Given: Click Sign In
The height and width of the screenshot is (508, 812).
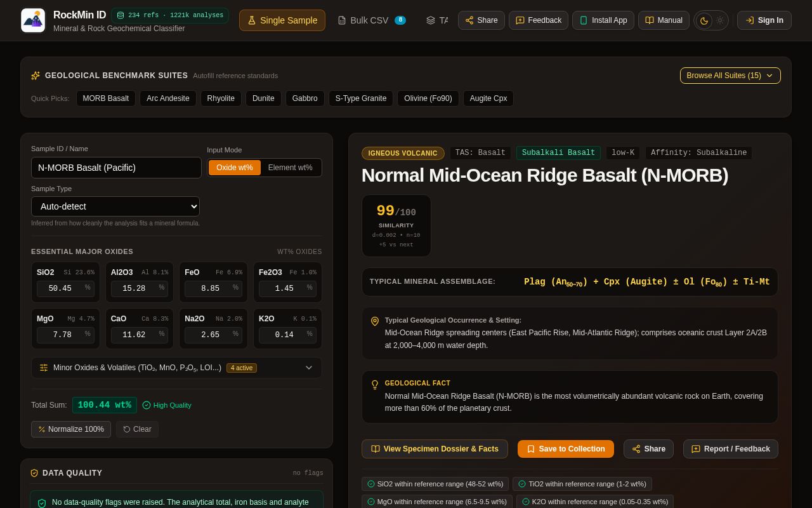Looking at the screenshot, I should coord(764,20).
